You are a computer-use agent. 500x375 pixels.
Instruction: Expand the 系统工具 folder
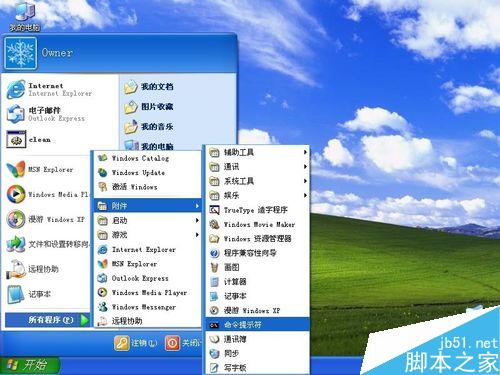(258, 181)
